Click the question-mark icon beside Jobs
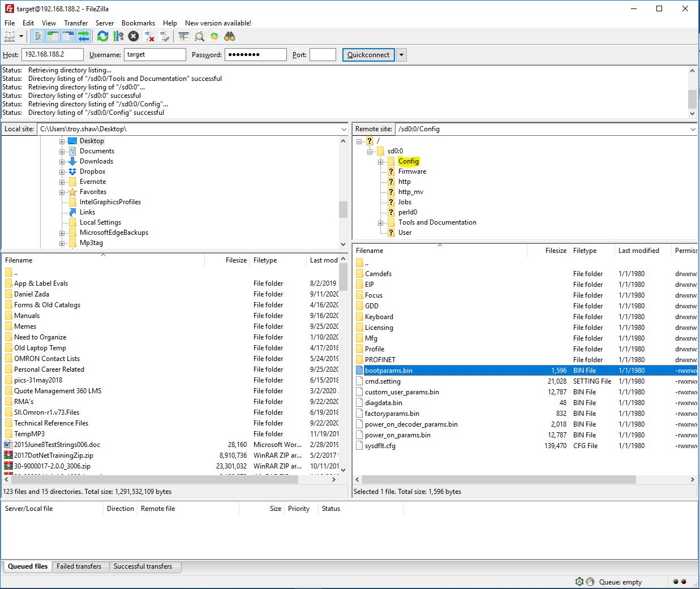This screenshot has height=589, width=700. coord(391,202)
